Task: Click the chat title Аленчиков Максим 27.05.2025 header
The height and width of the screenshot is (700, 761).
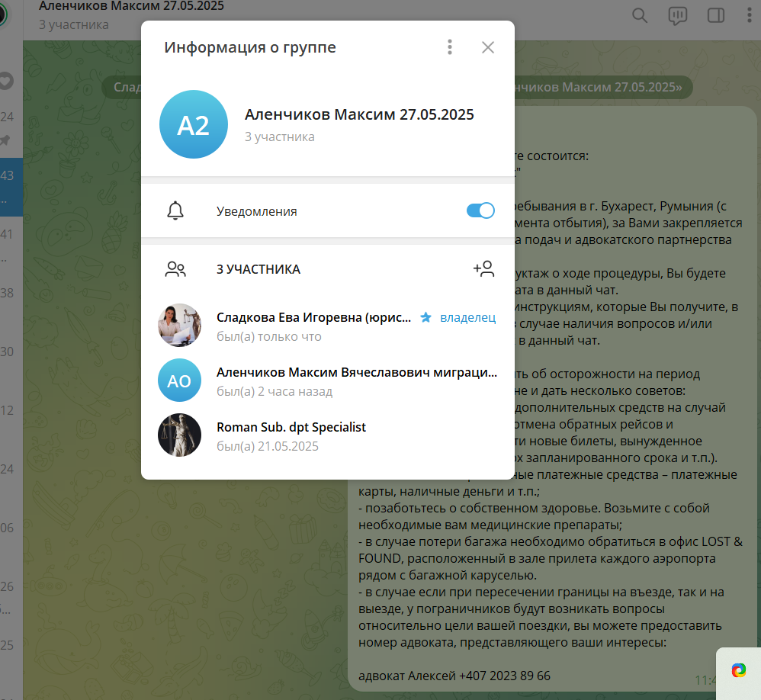Action: pyautogui.click(x=131, y=6)
